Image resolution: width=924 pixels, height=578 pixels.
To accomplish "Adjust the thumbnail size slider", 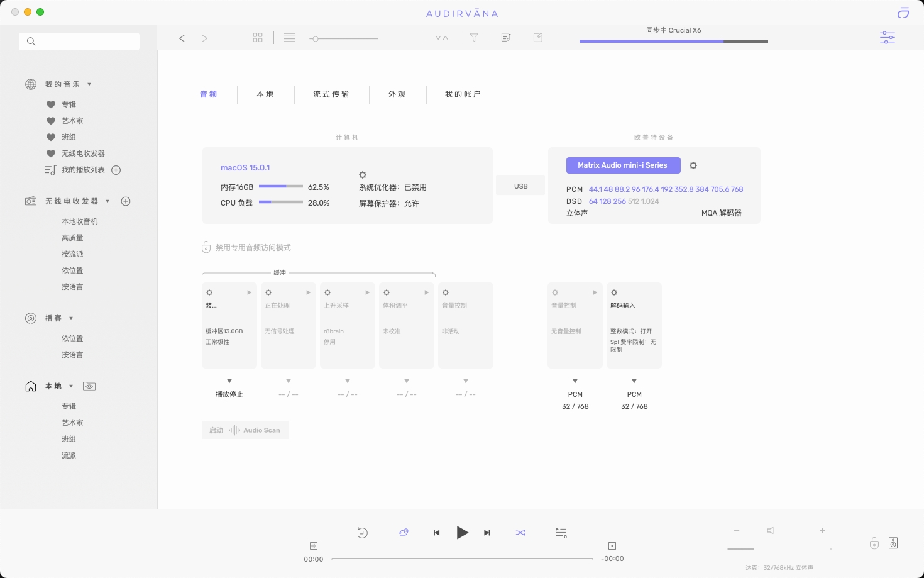I will click(344, 39).
